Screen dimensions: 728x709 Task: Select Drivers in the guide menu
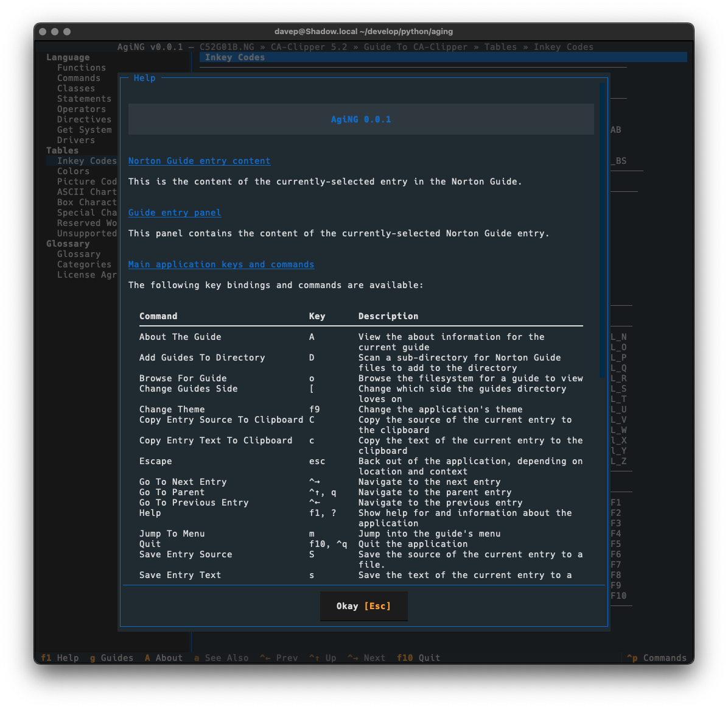(x=76, y=140)
